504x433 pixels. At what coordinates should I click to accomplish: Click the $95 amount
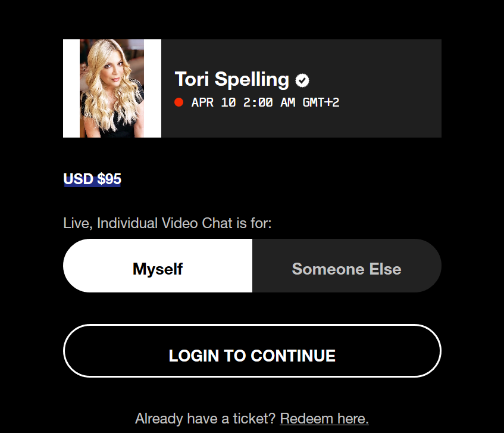(x=109, y=179)
